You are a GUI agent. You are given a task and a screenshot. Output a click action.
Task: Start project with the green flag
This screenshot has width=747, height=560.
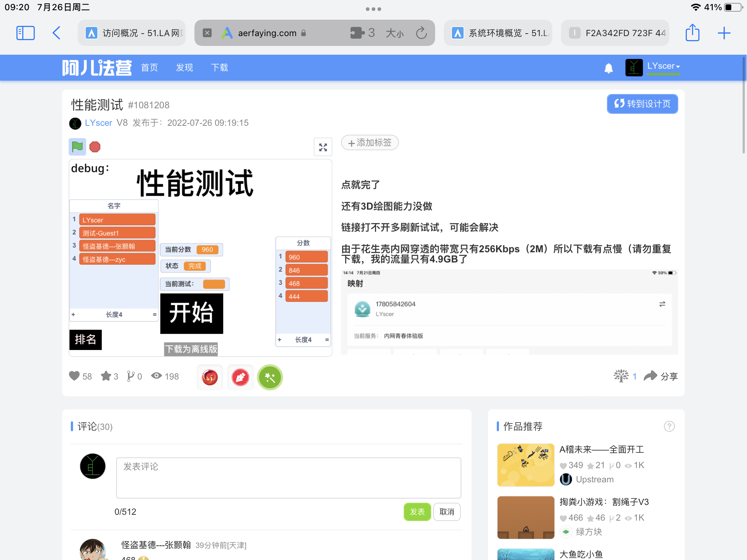tap(77, 147)
